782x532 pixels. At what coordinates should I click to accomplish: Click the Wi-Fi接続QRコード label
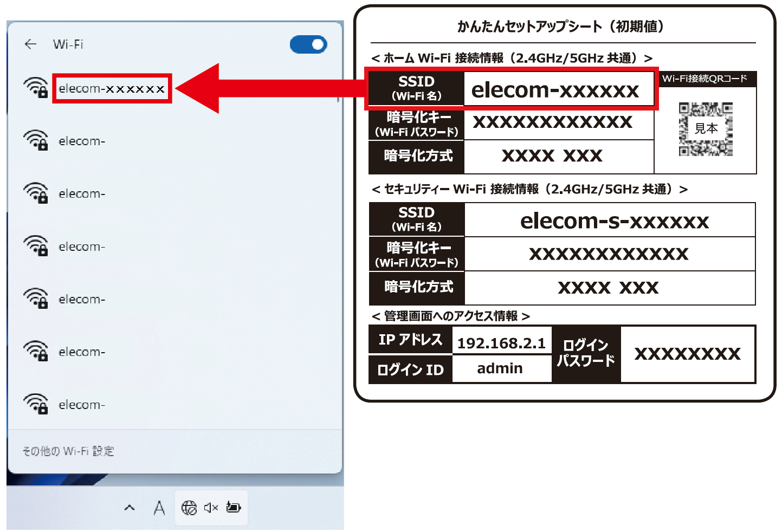(705, 79)
